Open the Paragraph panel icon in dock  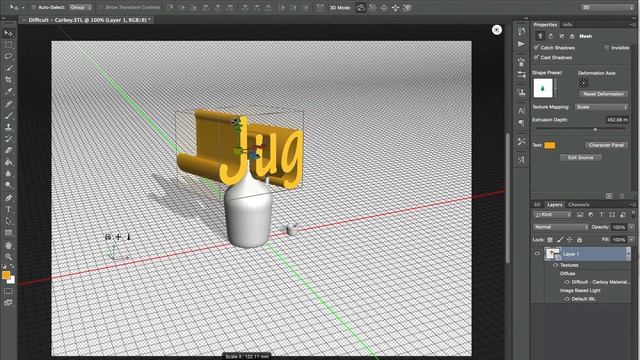pos(521,122)
